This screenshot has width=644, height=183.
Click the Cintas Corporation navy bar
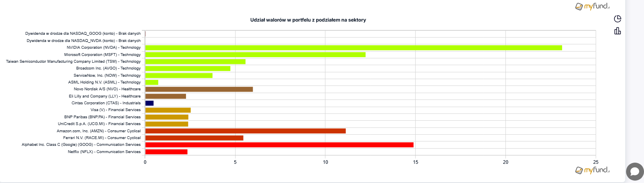(149, 103)
